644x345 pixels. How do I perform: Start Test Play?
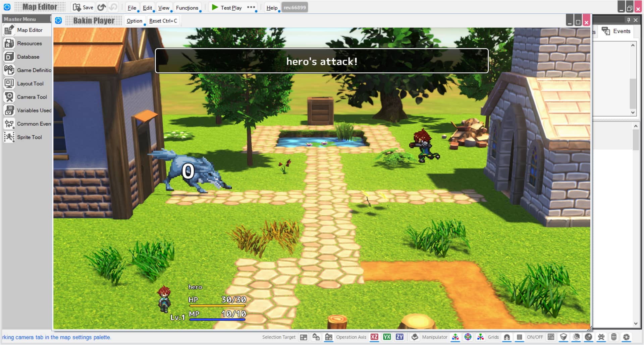(x=226, y=7)
